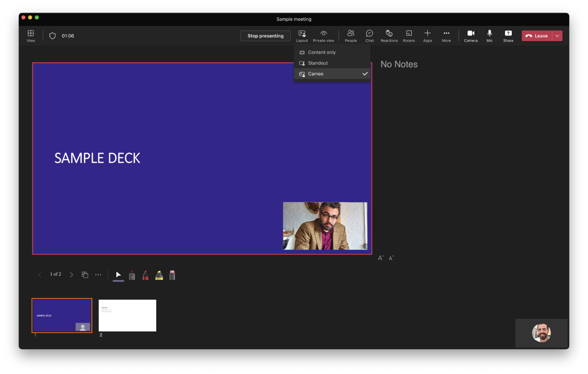The height and width of the screenshot is (374, 588).
Task: Leave the Sample meeting
Action: (537, 35)
